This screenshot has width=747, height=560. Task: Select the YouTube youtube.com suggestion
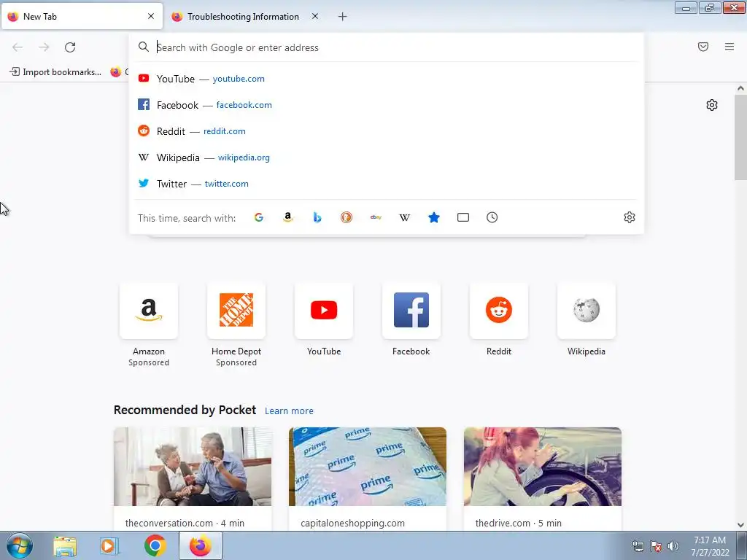point(387,79)
